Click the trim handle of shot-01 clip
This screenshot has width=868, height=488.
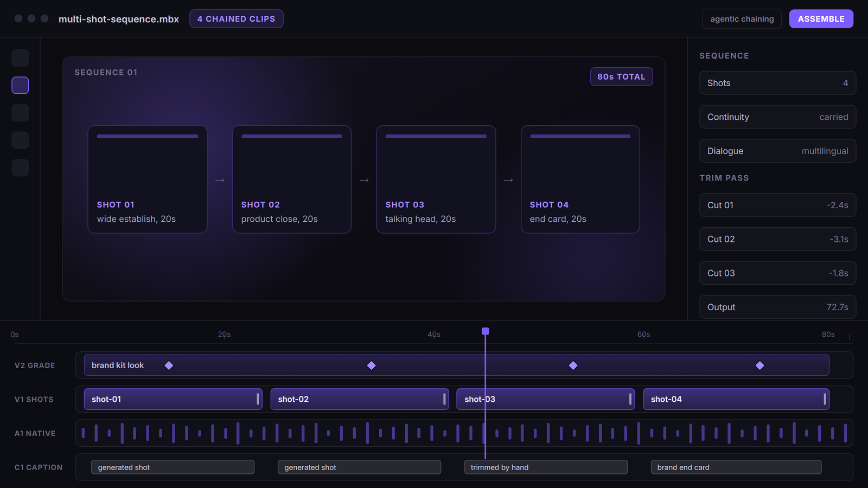tap(258, 399)
